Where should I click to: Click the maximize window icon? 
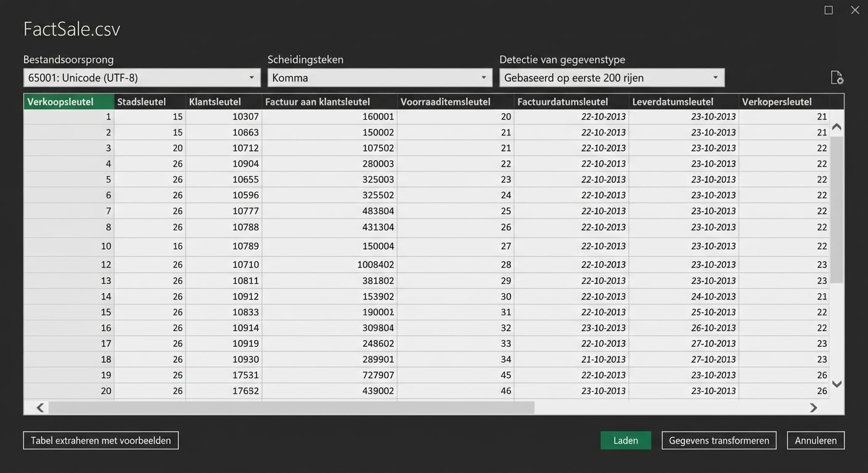click(828, 9)
